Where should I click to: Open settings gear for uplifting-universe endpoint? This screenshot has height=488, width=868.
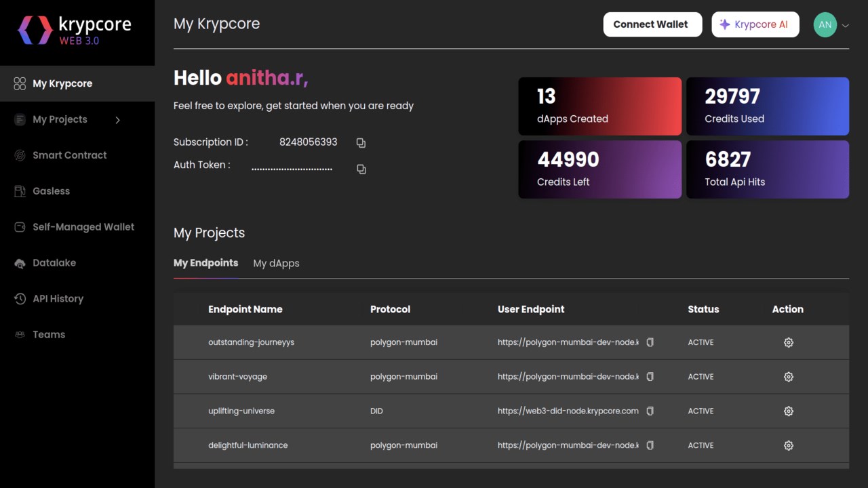point(788,411)
